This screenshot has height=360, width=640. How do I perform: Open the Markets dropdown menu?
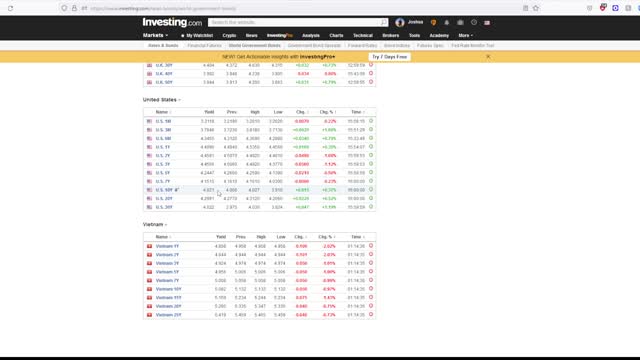click(x=155, y=36)
